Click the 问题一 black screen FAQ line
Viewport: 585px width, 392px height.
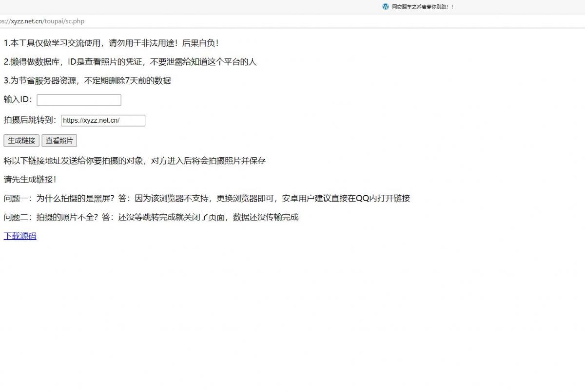tap(207, 198)
